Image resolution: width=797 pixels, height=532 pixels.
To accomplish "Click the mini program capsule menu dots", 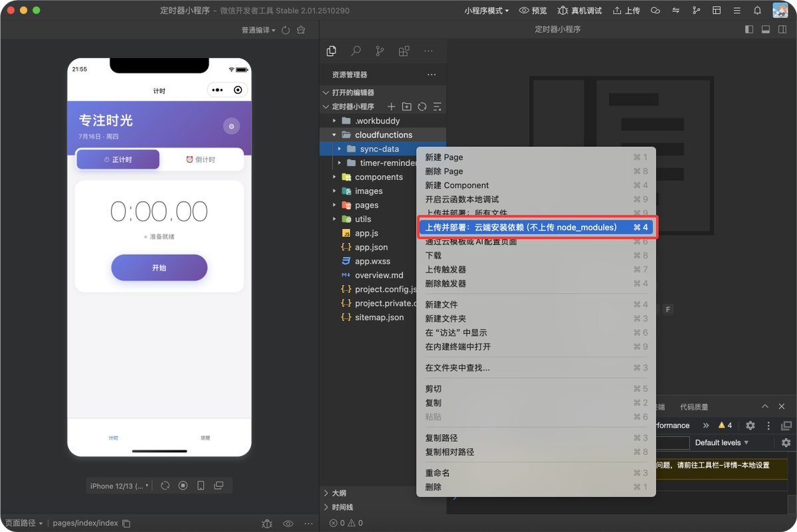I will point(217,90).
